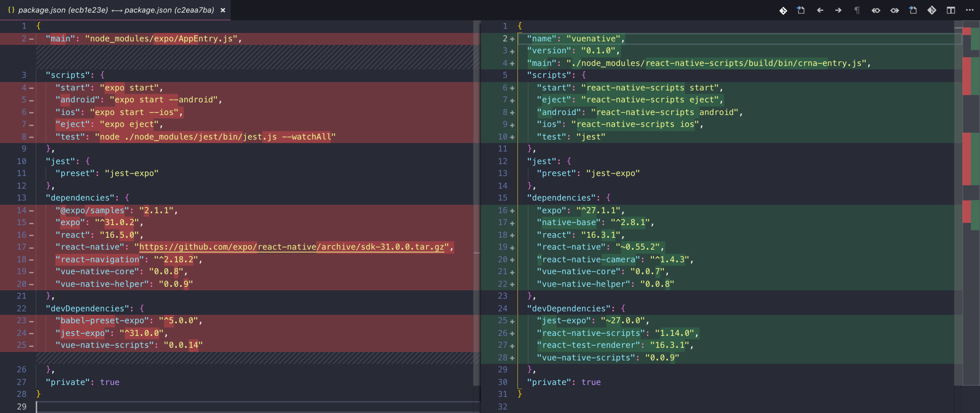
Task: Click "^31.0.0" jest-expo version on left
Action: [142, 333]
